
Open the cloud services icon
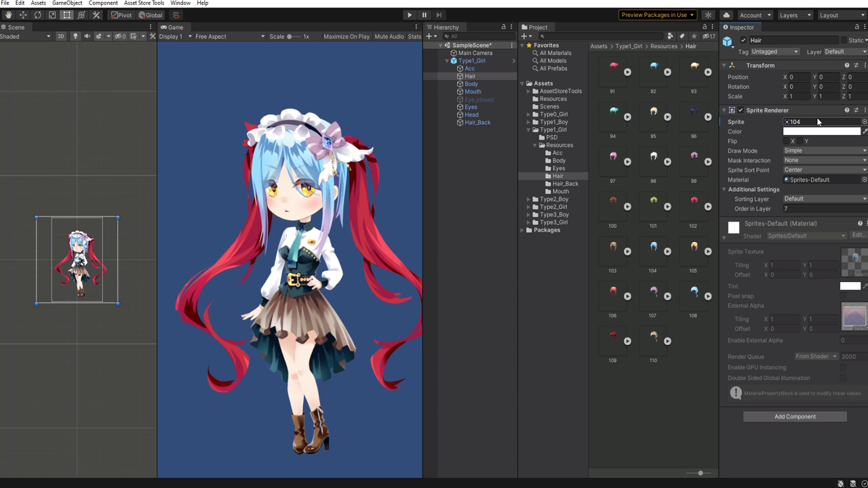click(x=726, y=15)
